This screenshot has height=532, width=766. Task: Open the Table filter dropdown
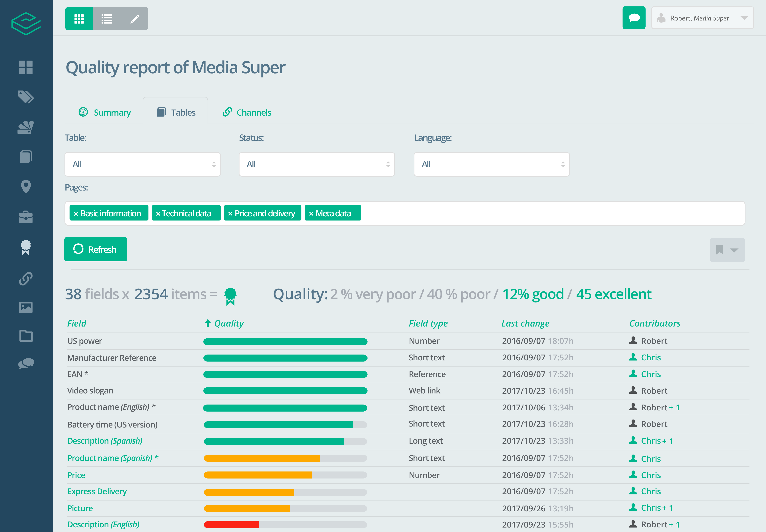(142, 164)
